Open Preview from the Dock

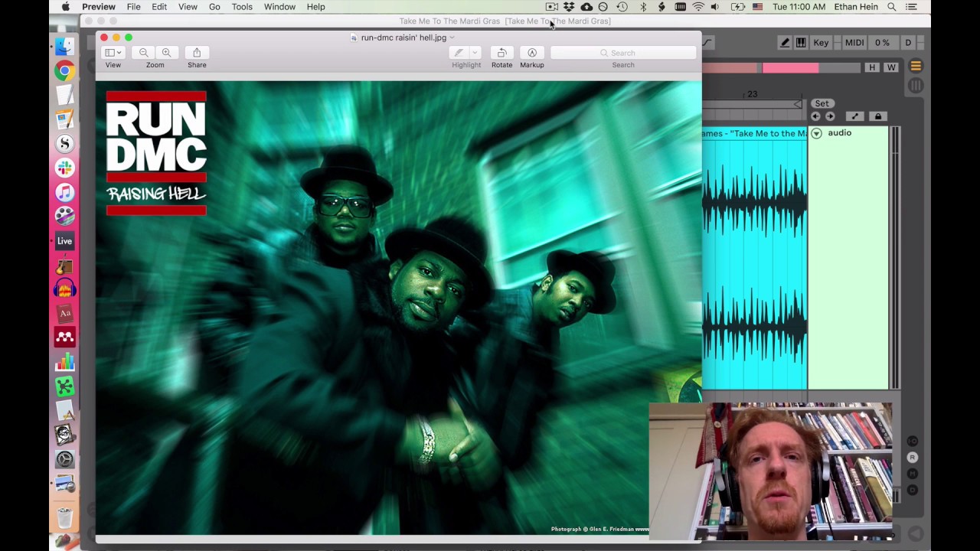pyautogui.click(x=65, y=484)
